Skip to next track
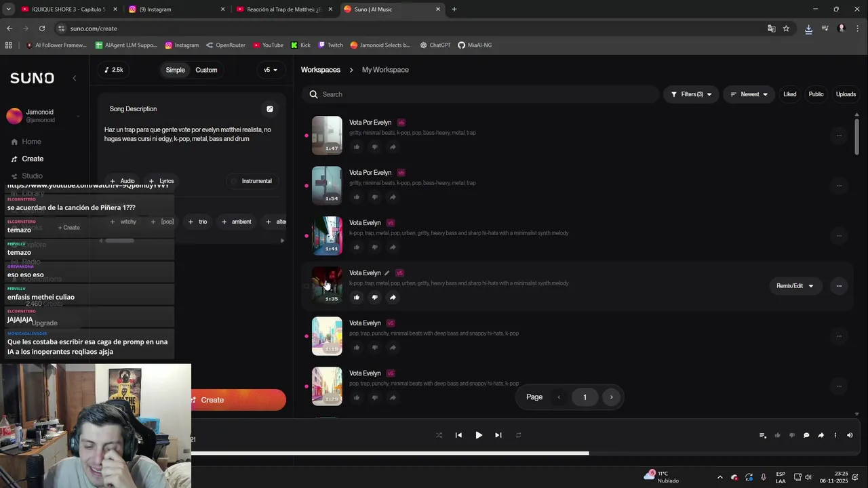 498,435
